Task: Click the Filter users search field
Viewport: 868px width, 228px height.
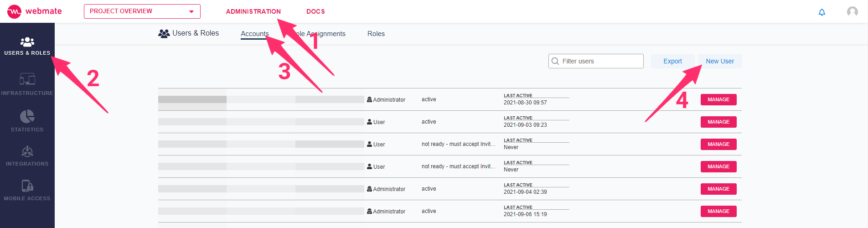Action: (x=596, y=61)
